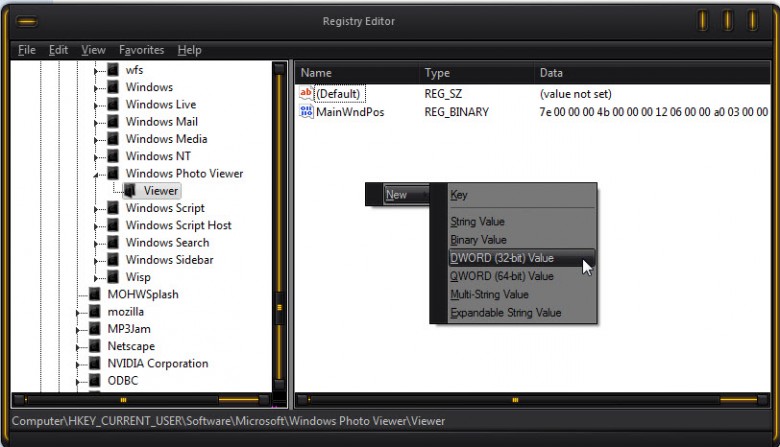The height and width of the screenshot is (447, 780).
Task: Expand the Windows NT tree node
Action: click(96, 158)
